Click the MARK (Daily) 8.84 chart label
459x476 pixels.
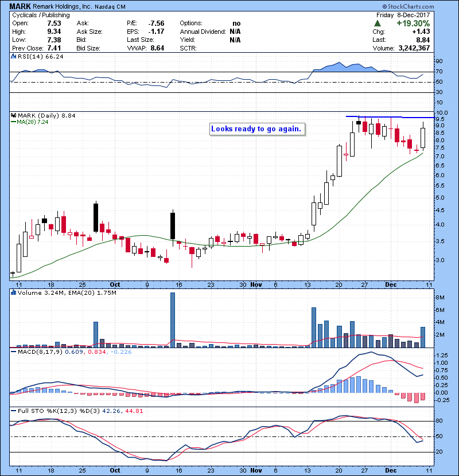[x=46, y=115]
